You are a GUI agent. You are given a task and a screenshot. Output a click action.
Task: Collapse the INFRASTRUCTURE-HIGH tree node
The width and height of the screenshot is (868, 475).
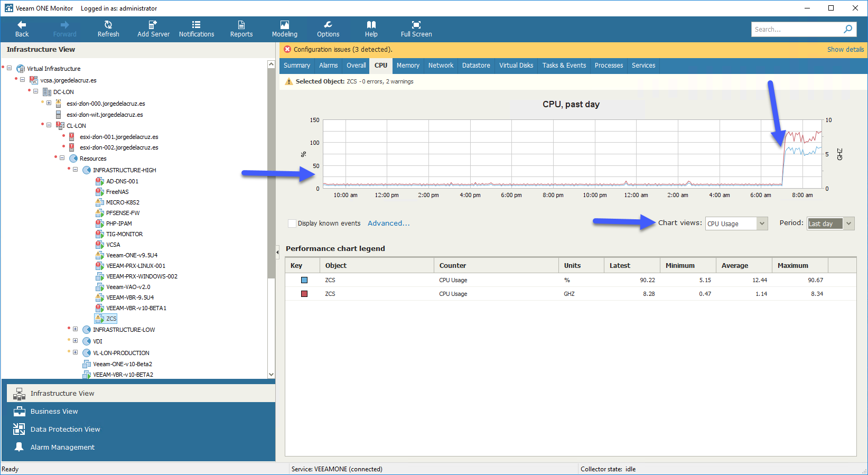pyautogui.click(x=76, y=170)
